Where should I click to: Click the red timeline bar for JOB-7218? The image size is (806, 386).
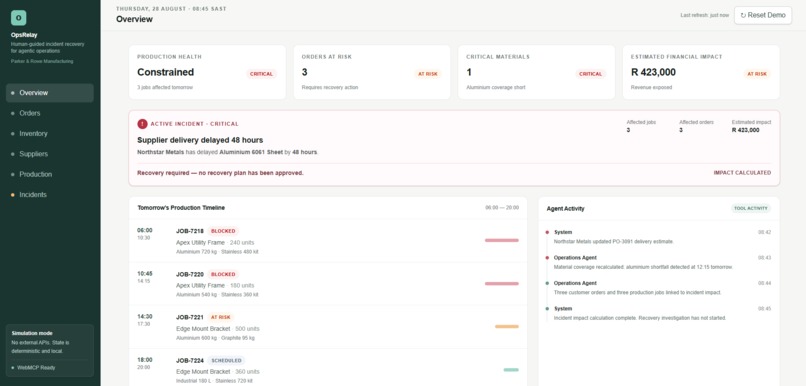tap(502, 240)
